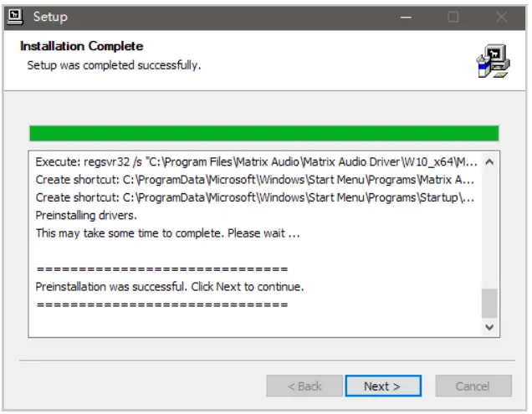Click the log scrollbar up arrow
The height and width of the screenshot is (414, 532).
pyautogui.click(x=489, y=162)
